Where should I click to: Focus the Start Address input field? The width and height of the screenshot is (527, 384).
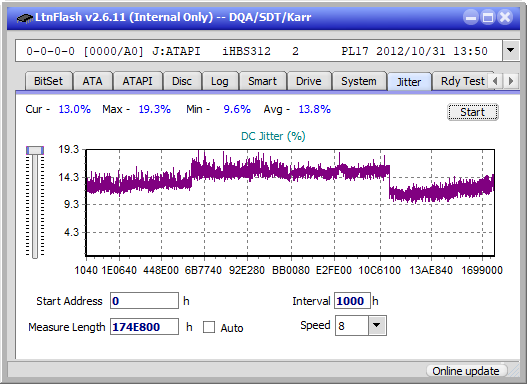coord(145,301)
